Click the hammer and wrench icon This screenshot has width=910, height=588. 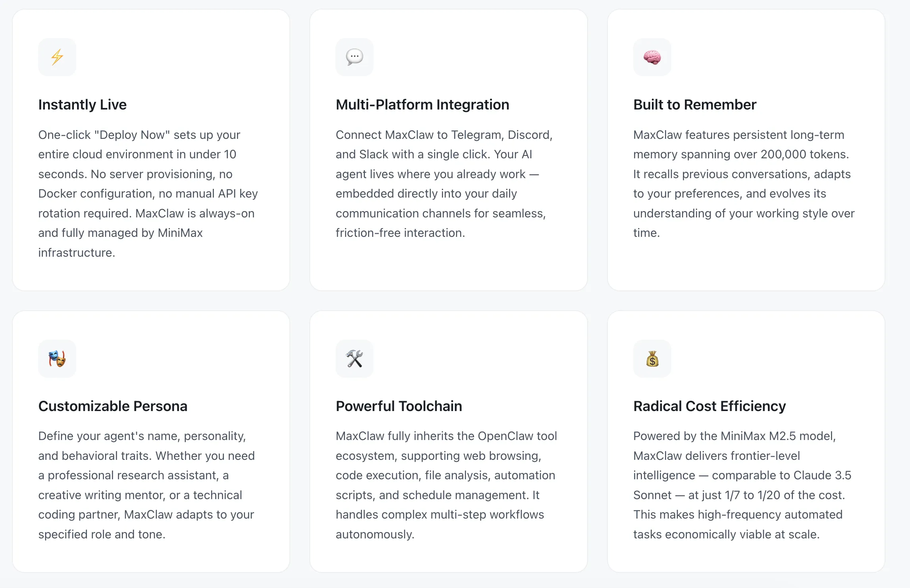355,359
